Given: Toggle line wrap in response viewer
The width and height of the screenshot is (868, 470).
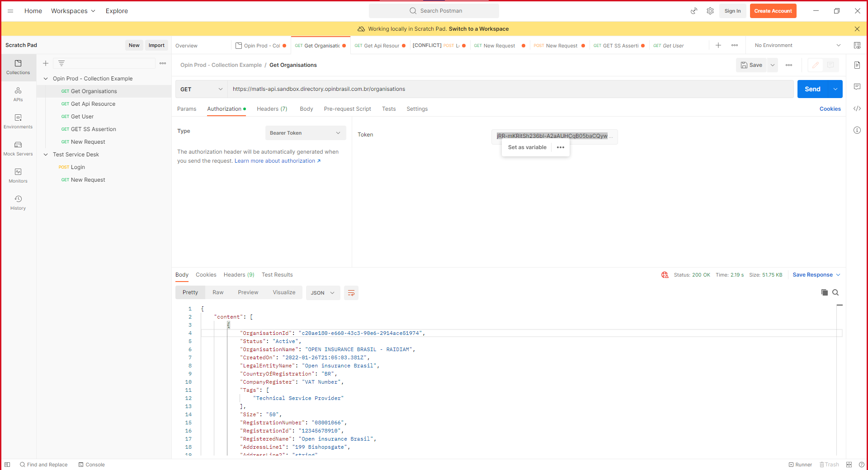Looking at the screenshot, I should pyautogui.click(x=351, y=293).
